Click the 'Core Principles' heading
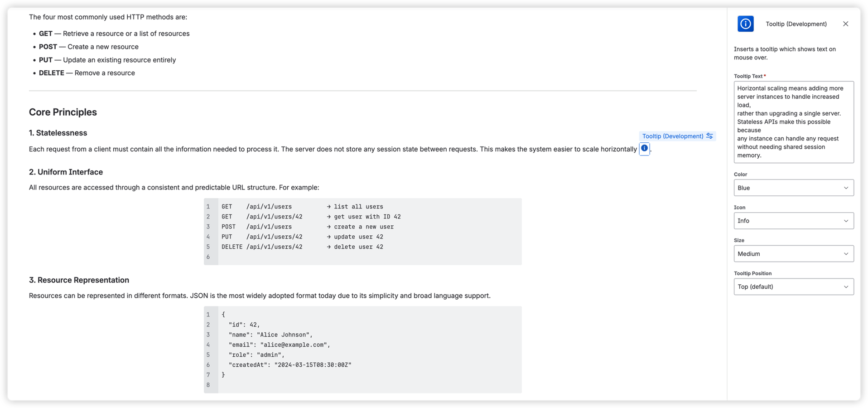The width and height of the screenshot is (868, 408). 63,112
